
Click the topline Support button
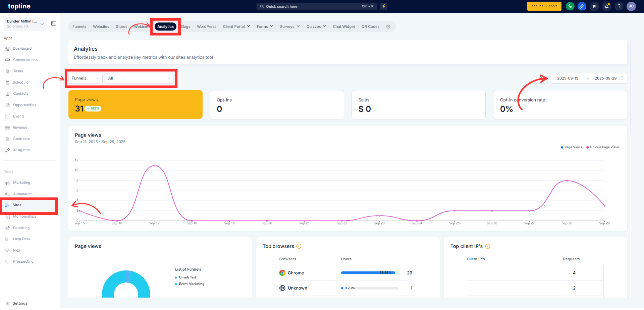click(544, 6)
